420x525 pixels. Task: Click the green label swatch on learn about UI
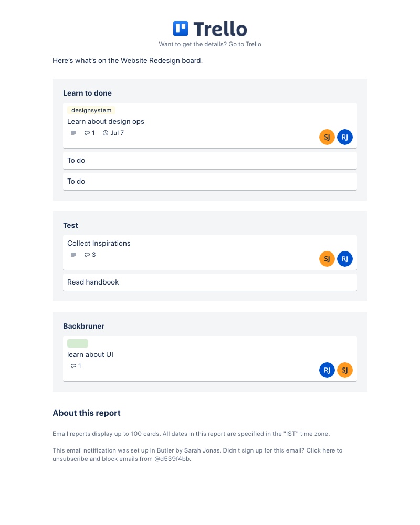tap(77, 343)
